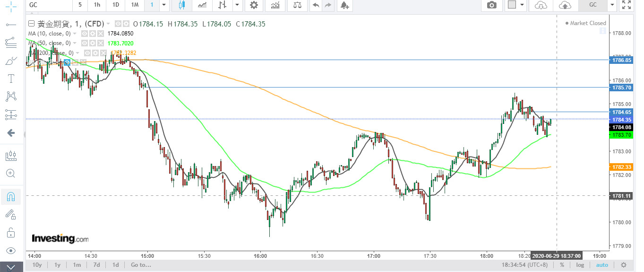644x272 pixels.
Task: Set range to 1m
Action: (77, 265)
